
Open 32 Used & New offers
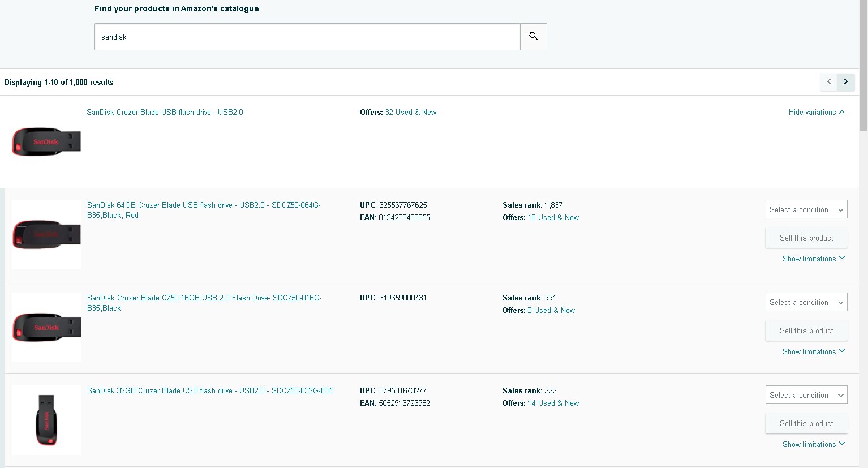click(x=410, y=112)
